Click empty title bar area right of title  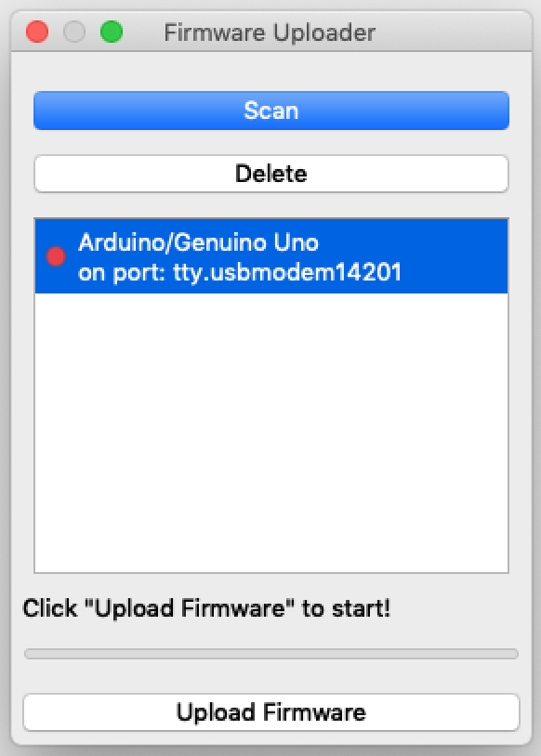click(x=454, y=33)
